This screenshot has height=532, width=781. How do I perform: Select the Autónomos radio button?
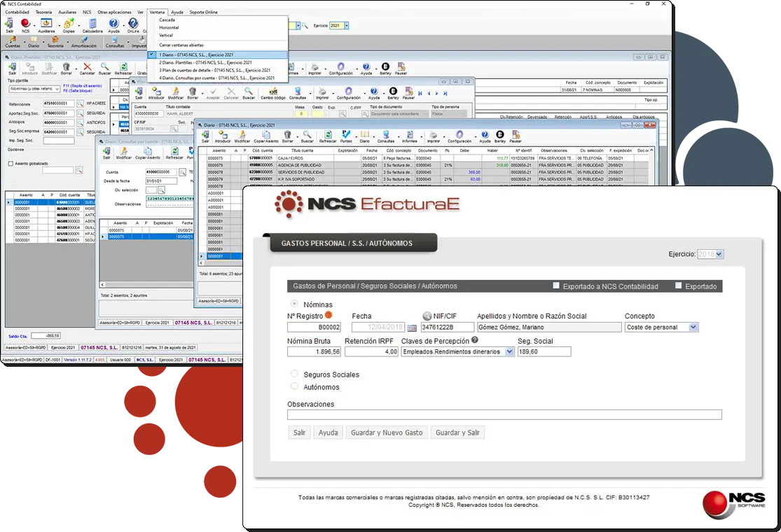pyautogui.click(x=294, y=386)
